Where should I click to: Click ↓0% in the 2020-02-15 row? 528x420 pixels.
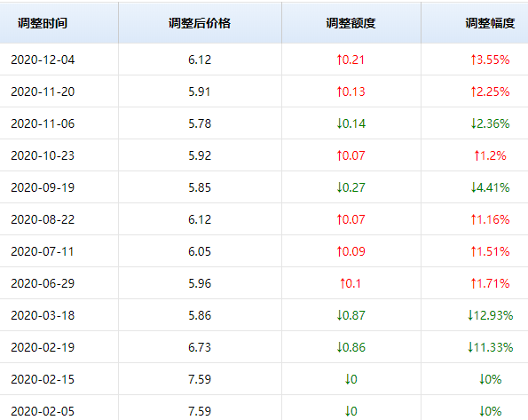[x=490, y=379]
